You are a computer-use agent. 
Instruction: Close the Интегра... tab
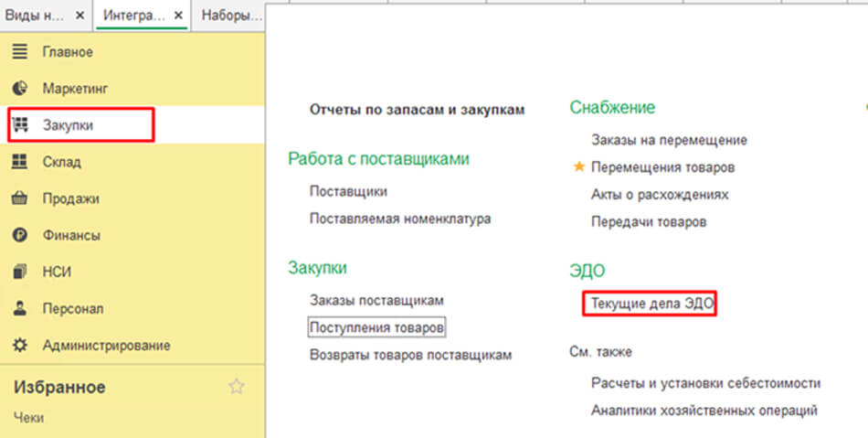tap(177, 16)
